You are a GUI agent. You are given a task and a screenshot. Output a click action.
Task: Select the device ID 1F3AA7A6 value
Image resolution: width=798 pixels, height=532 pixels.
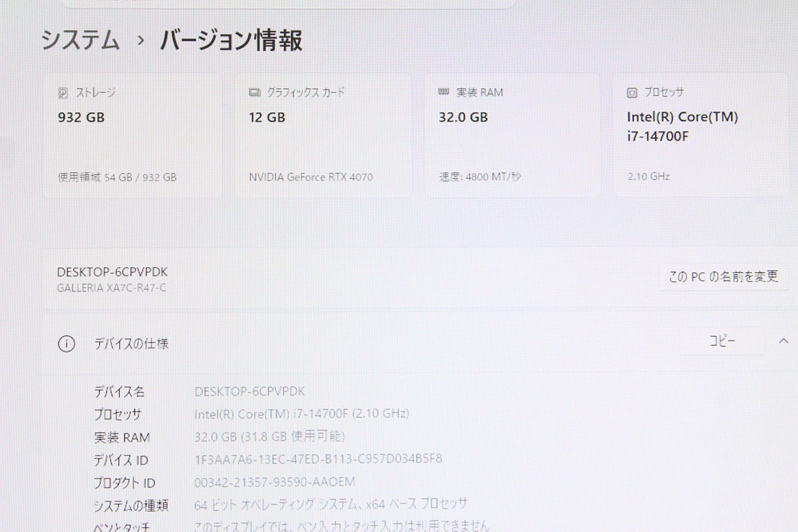coord(318,459)
